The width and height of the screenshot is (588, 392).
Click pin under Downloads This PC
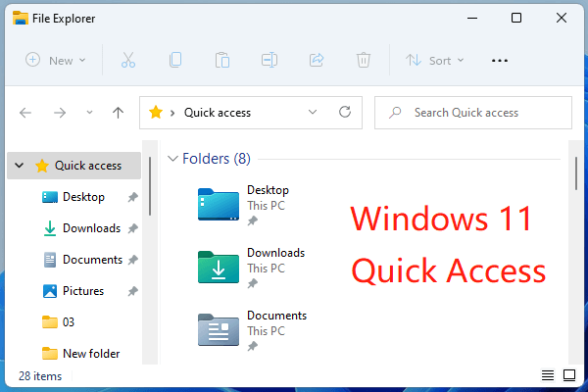(x=253, y=284)
